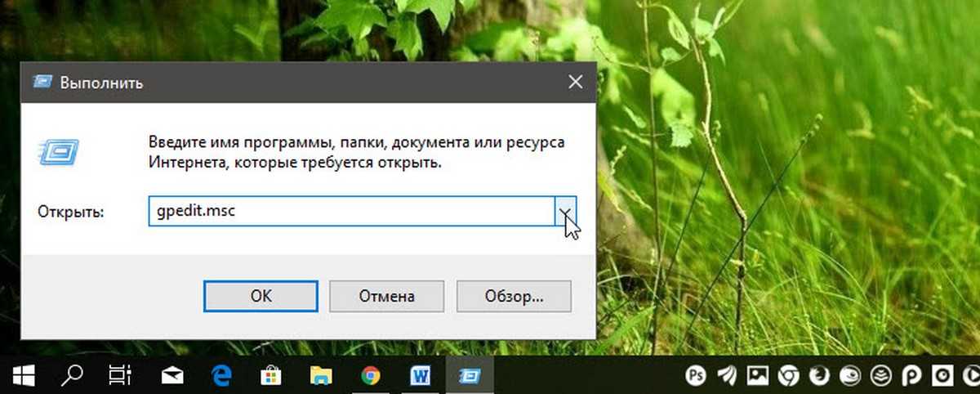Click the Обзор... browse button
This screenshot has height=394, width=980.
[514, 296]
